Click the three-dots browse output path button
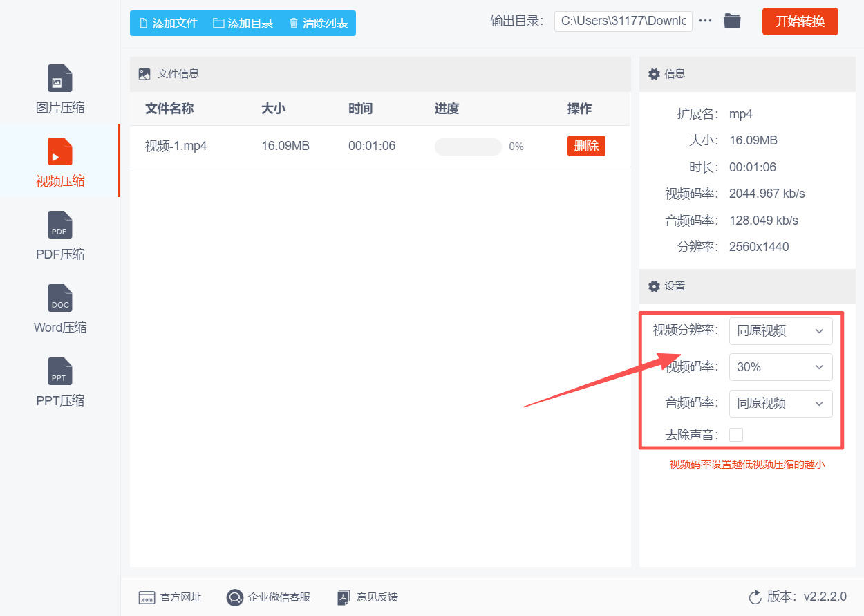 pyautogui.click(x=705, y=21)
